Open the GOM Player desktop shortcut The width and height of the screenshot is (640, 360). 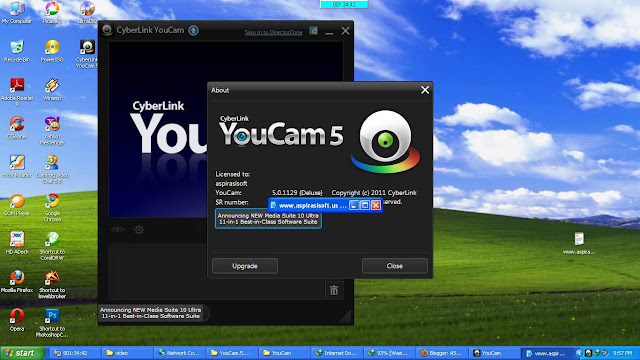click(x=17, y=204)
